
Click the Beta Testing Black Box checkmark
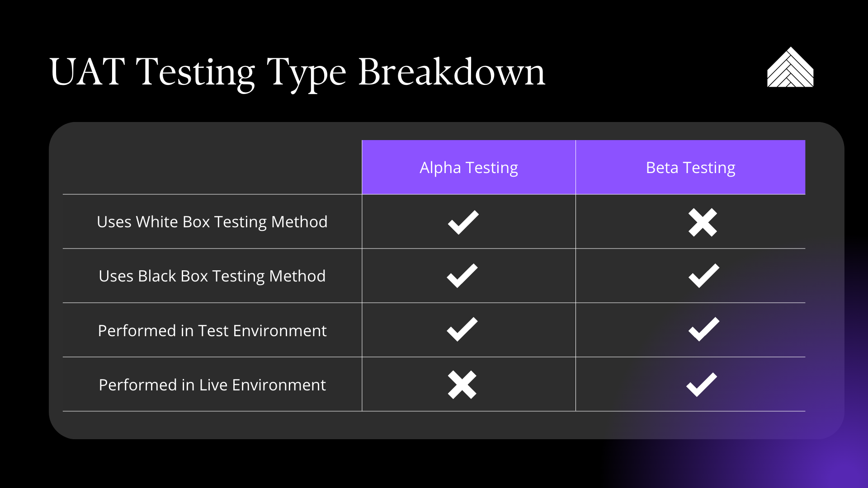click(704, 276)
